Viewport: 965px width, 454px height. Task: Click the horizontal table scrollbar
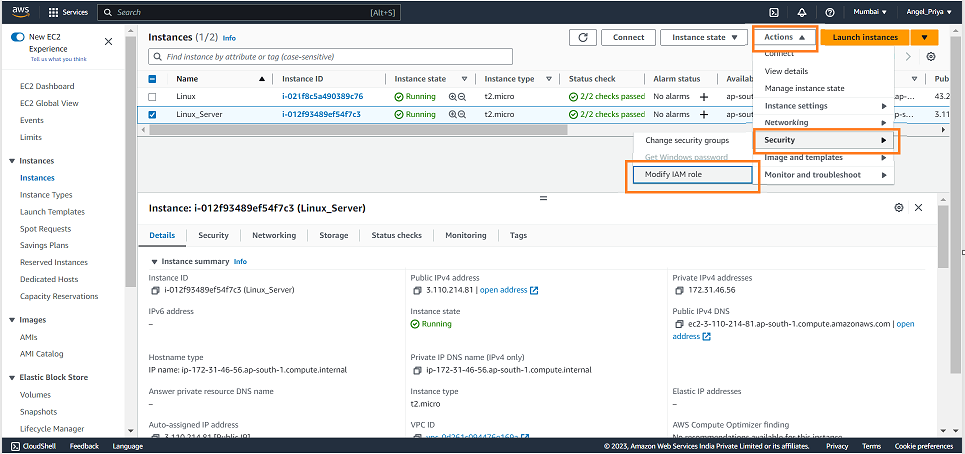tap(358, 130)
